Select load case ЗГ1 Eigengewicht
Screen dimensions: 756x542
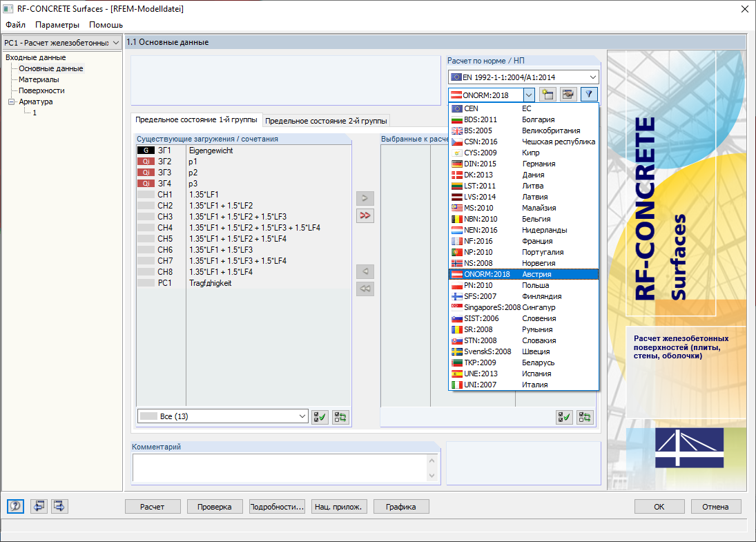click(244, 151)
